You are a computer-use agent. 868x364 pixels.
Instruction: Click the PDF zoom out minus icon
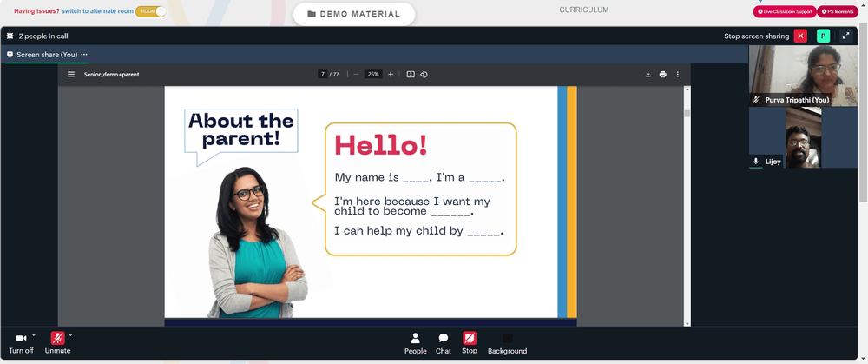point(356,74)
